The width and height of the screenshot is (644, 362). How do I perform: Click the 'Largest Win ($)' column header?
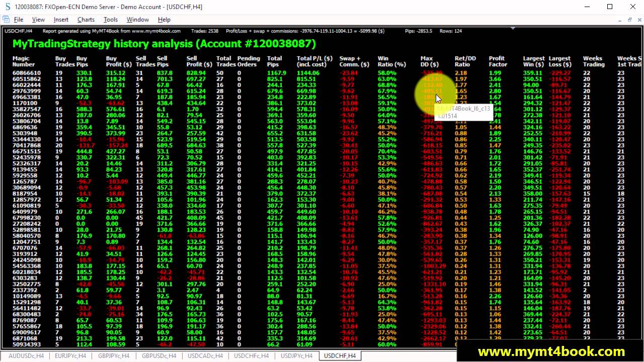[533, 61]
